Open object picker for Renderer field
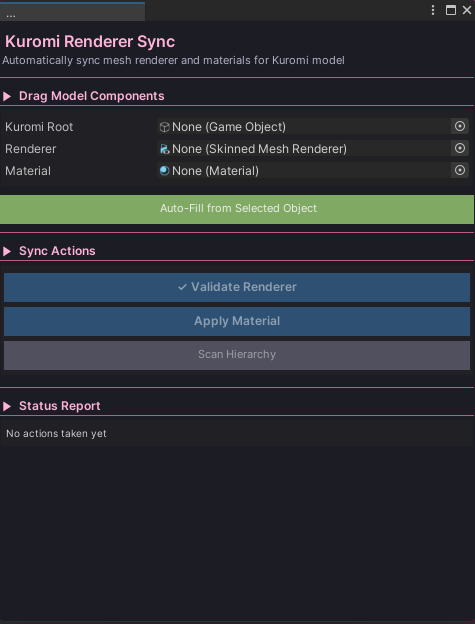The image size is (475, 624). (x=459, y=148)
